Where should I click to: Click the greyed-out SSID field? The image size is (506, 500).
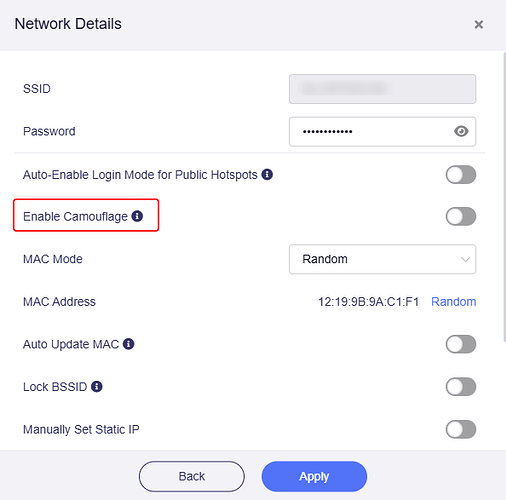click(382, 89)
